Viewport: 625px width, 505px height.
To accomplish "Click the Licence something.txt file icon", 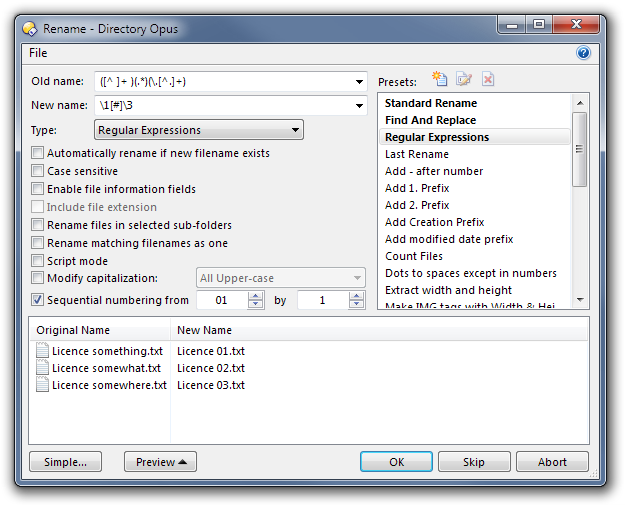I will point(42,350).
